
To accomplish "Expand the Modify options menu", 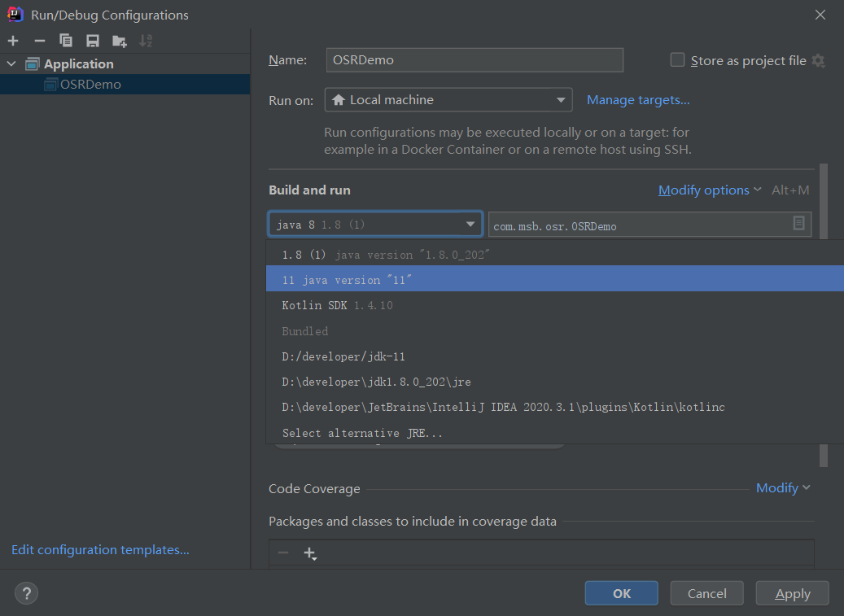I will point(710,190).
